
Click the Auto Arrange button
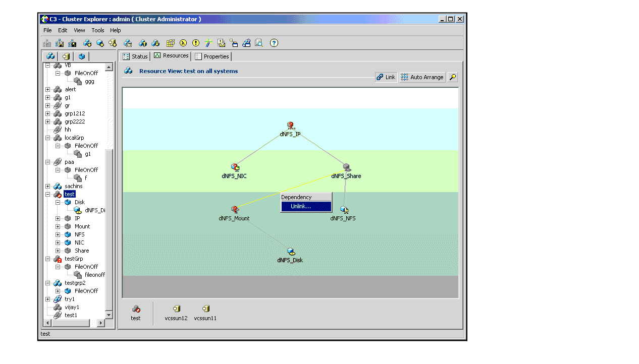422,77
